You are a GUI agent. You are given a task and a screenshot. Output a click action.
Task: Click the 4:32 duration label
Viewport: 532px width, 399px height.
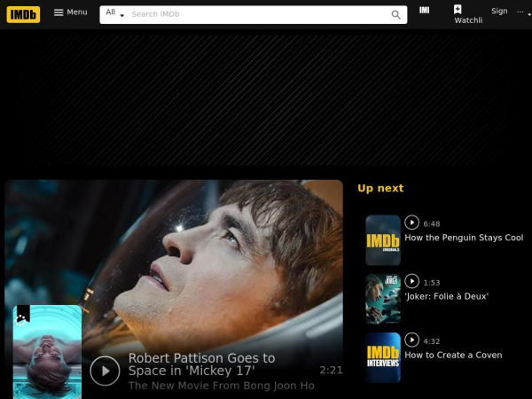pos(432,341)
